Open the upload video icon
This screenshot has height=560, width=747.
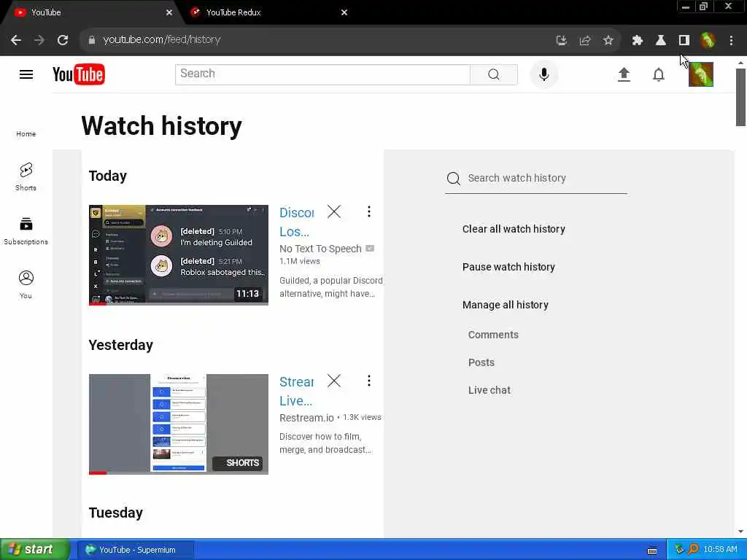click(x=624, y=75)
